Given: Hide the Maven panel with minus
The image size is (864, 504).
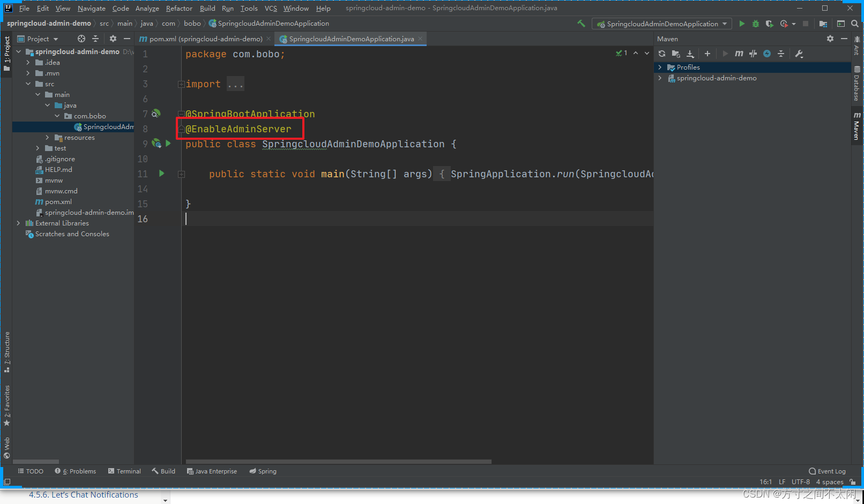Looking at the screenshot, I should (x=844, y=39).
